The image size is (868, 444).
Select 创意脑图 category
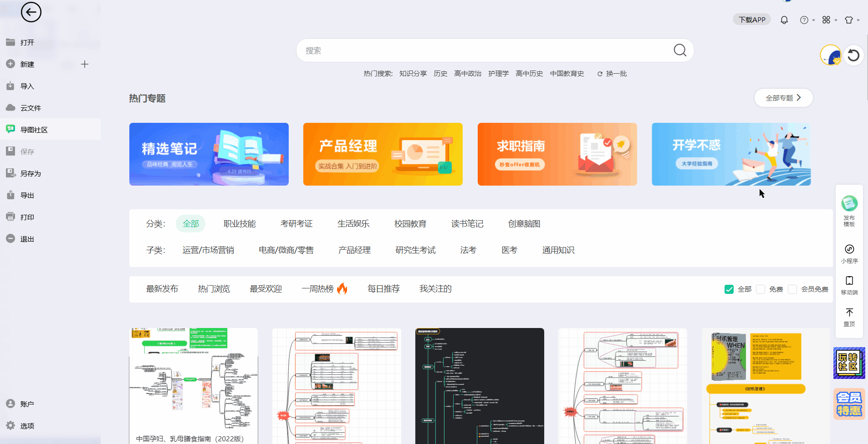(x=524, y=224)
